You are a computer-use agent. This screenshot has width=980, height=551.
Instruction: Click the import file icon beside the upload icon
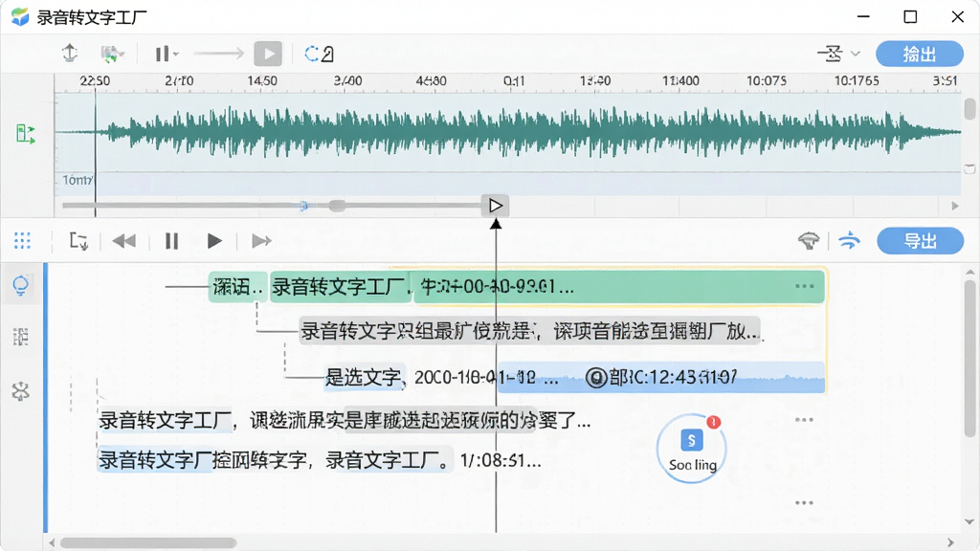111,55
